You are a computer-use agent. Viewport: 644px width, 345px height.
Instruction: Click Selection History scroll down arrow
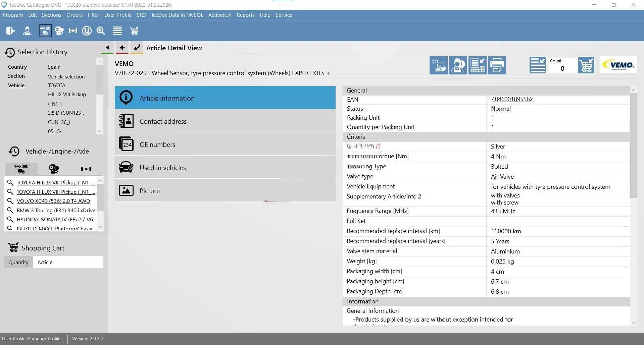100,131
